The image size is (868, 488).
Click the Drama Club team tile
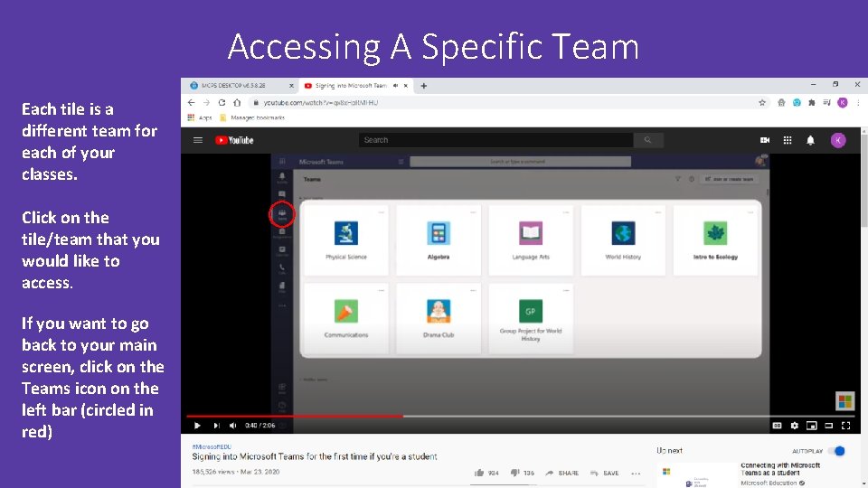(439, 318)
